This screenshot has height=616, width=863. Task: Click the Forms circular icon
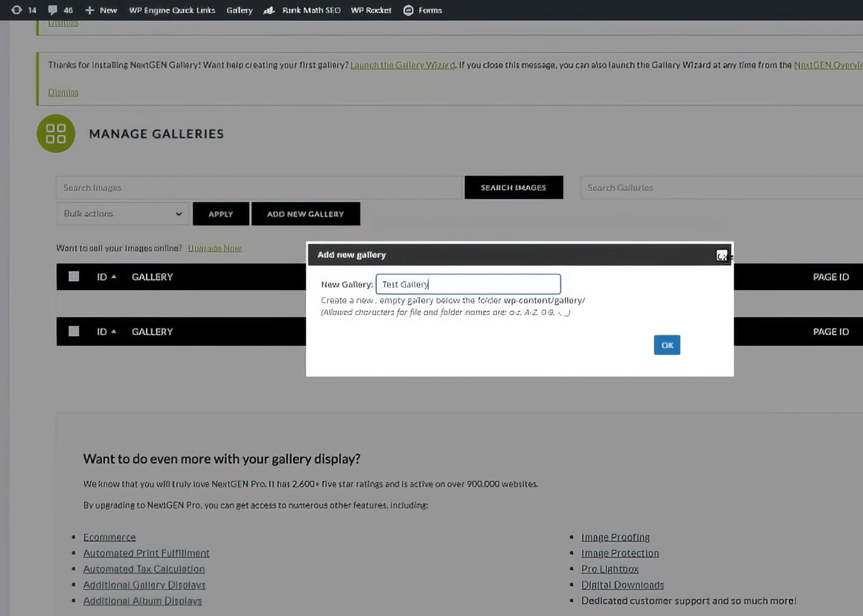click(x=408, y=10)
